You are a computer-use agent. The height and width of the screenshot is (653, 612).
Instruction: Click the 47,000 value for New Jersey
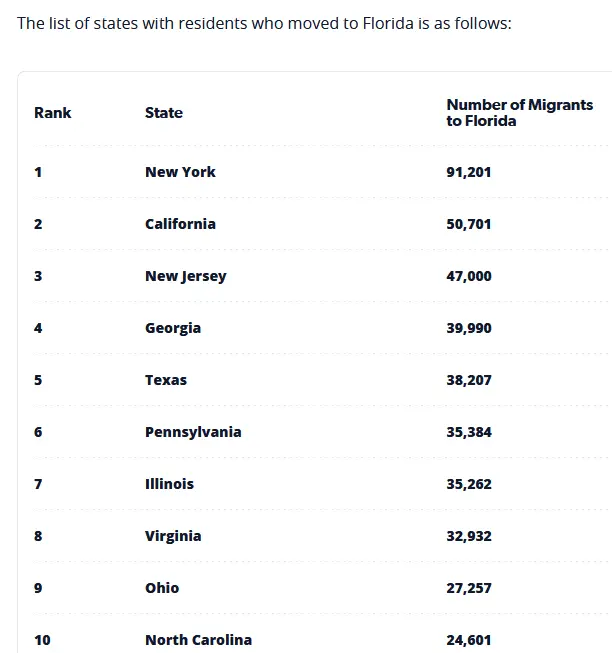point(469,276)
